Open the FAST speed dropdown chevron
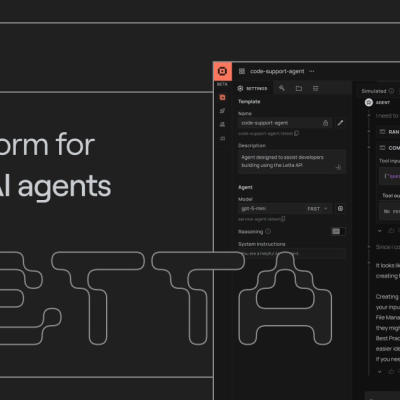 click(x=326, y=209)
